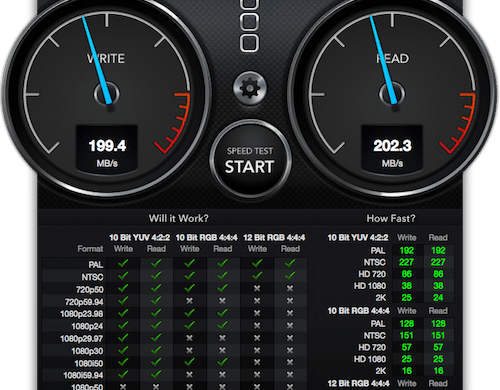This screenshot has width=500, height=390.
Task: Click 10 Bit YUV HD 720 write value 86
Action: coord(407,274)
